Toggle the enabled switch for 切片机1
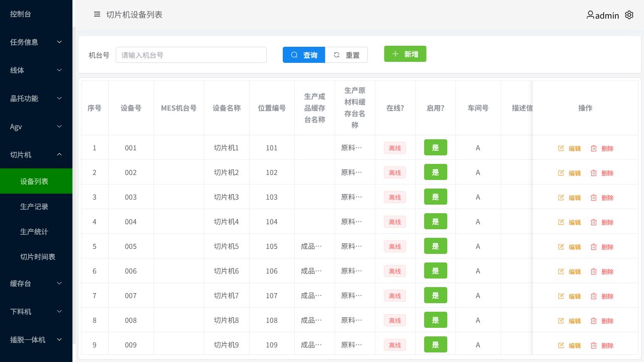The height and width of the screenshot is (362, 644). point(436,147)
